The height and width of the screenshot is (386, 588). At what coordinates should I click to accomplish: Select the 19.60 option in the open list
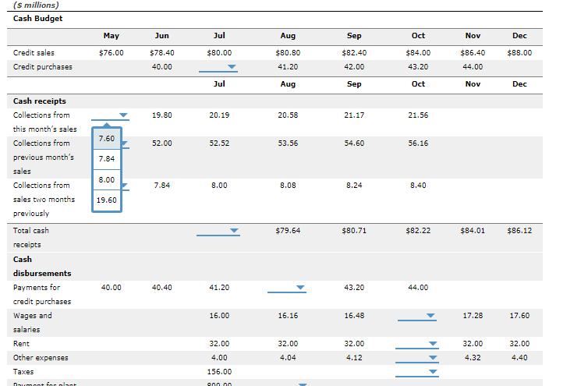[x=107, y=200]
